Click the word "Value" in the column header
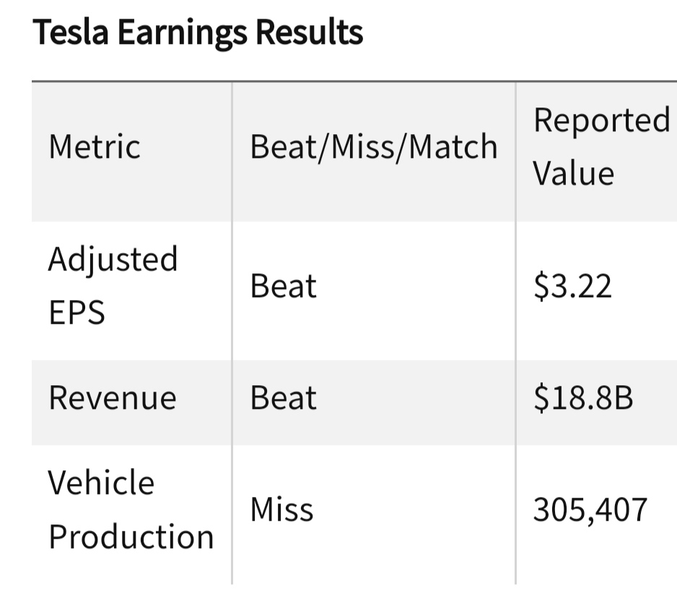 (573, 174)
